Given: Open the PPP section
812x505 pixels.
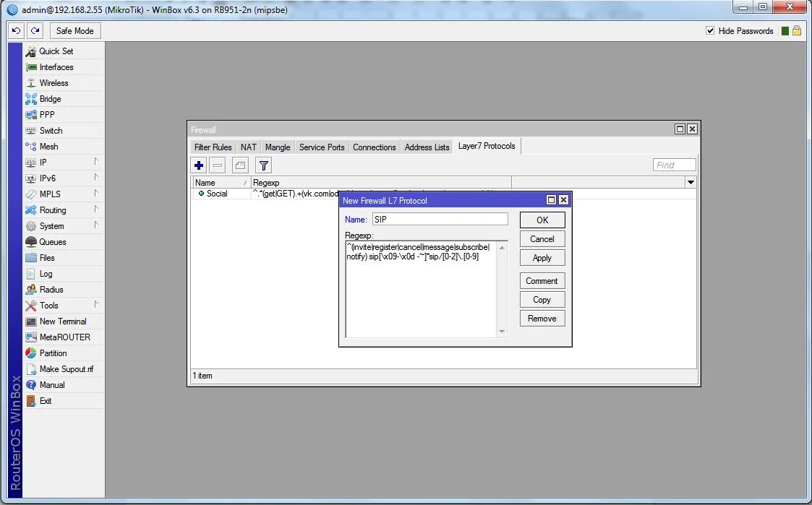Looking at the screenshot, I should tap(63, 115).
